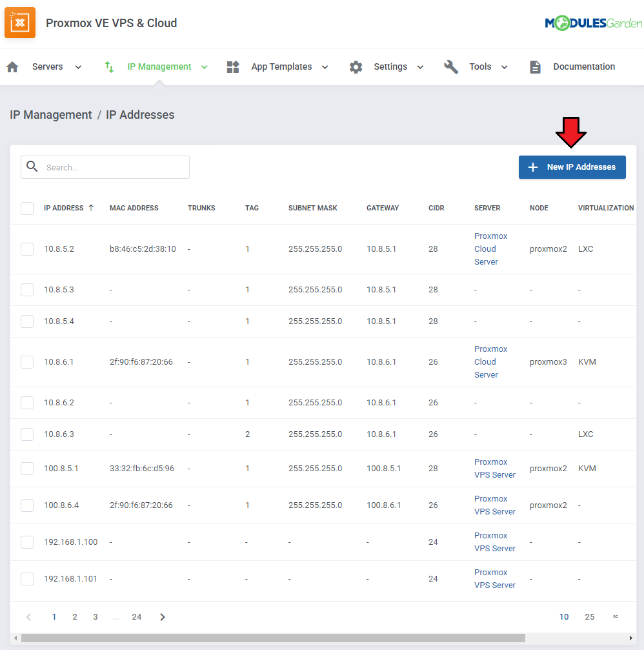644x650 pixels.
Task: Click the IP Management arrows icon
Action: 109,67
